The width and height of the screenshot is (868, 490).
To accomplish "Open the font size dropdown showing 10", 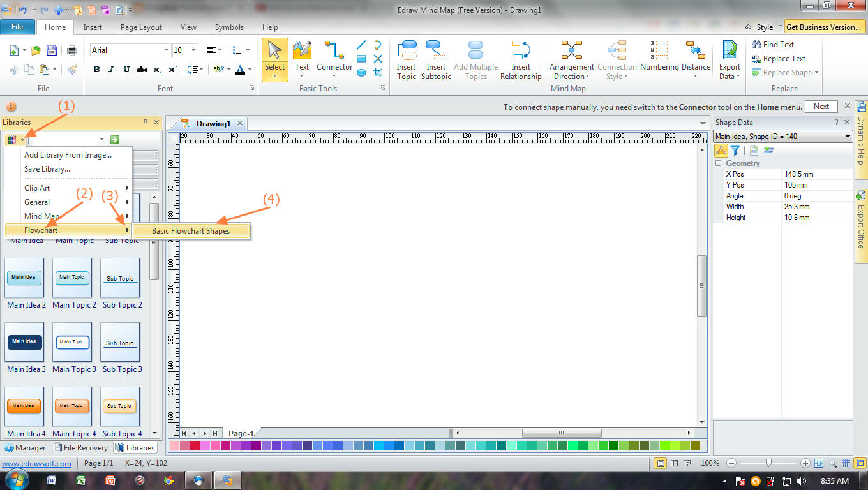I will [193, 50].
